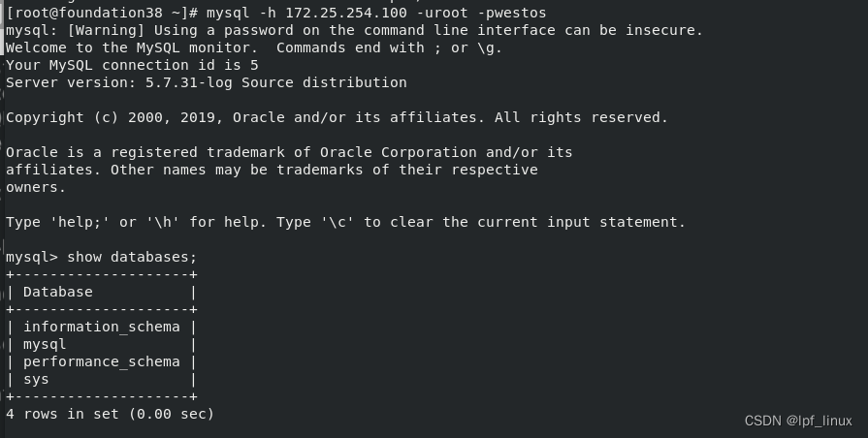Select the sys database row
Screen dimensions: 868x438
pos(36,379)
